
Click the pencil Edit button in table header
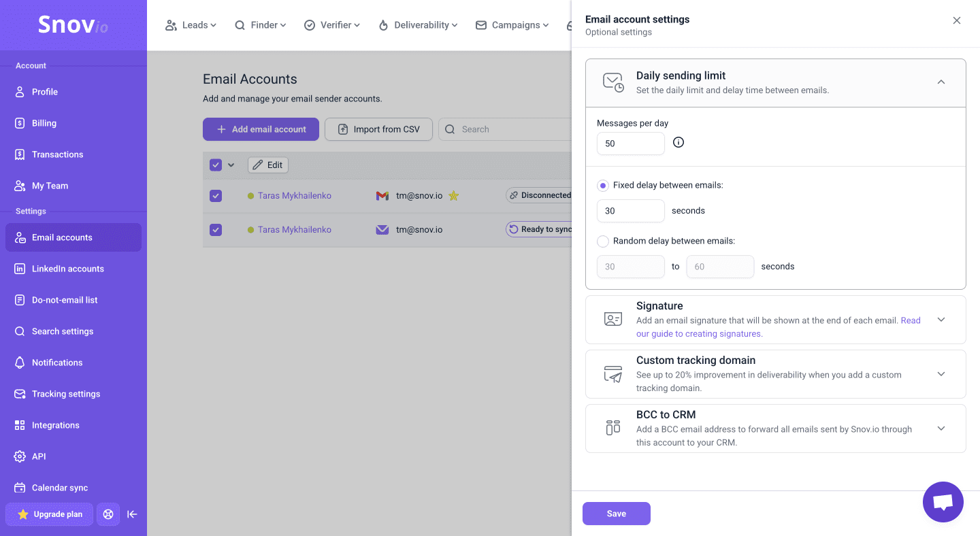click(x=267, y=165)
